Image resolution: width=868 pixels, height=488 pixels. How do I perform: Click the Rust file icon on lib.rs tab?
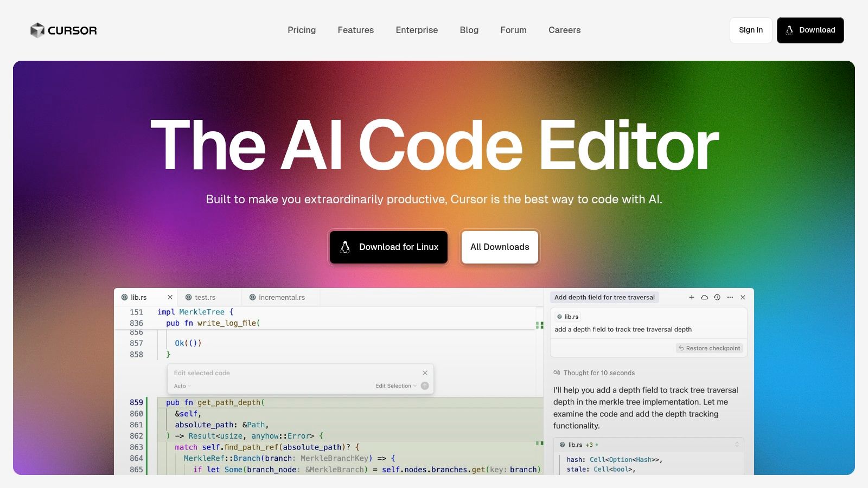click(124, 297)
